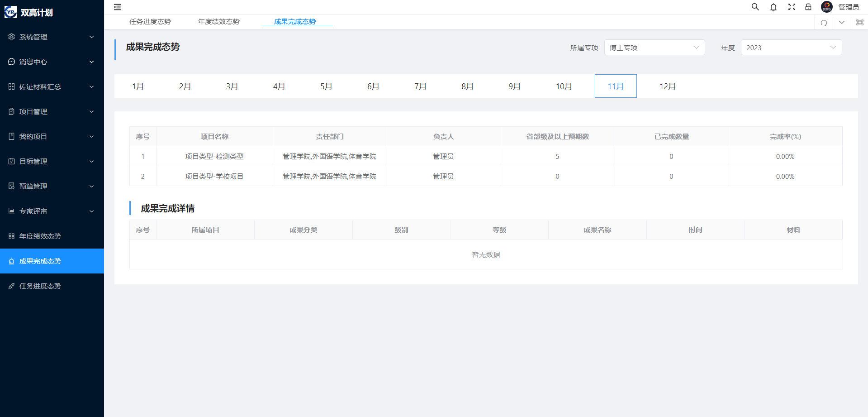Select month 5月
The image size is (868, 417).
tap(326, 86)
